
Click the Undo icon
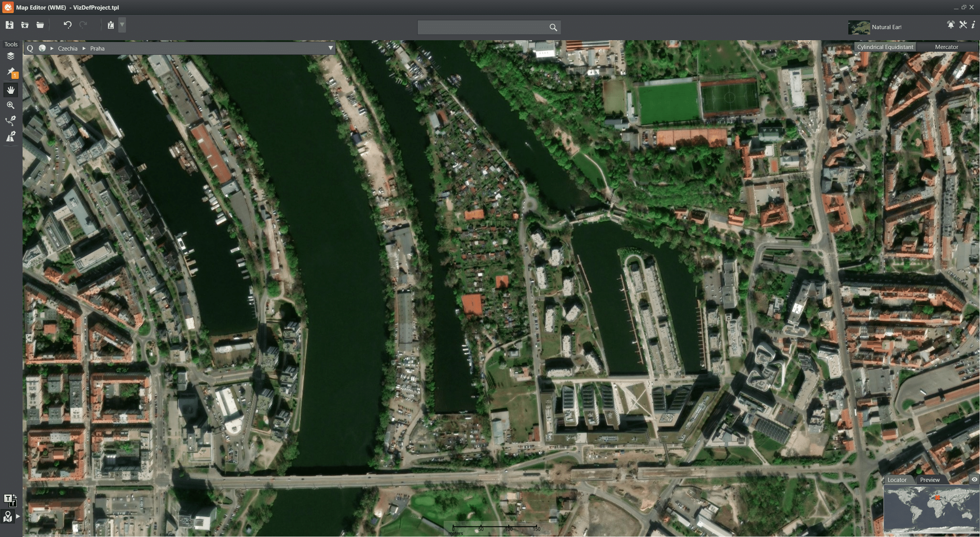click(67, 25)
